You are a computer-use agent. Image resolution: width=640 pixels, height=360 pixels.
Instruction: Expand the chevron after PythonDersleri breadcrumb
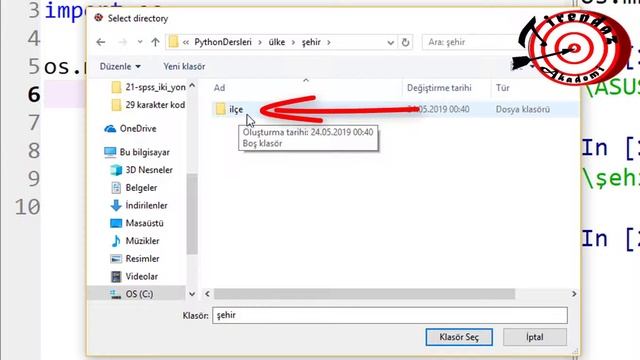260,42
